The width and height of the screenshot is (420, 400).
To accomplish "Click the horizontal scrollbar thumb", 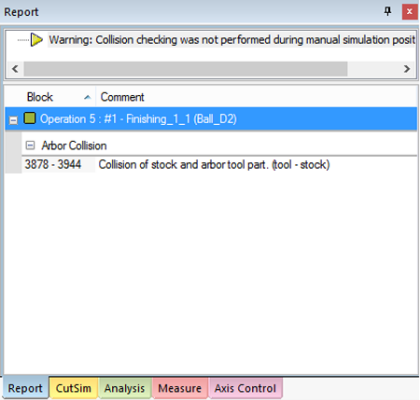I will pyautogui.click(x=185, y=69).
